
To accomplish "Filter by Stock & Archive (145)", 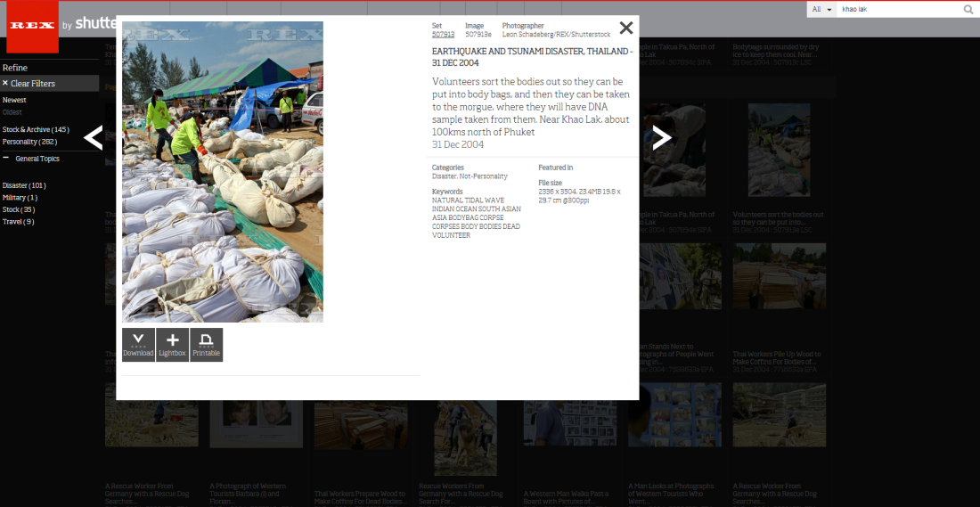I will coord(36,129).
